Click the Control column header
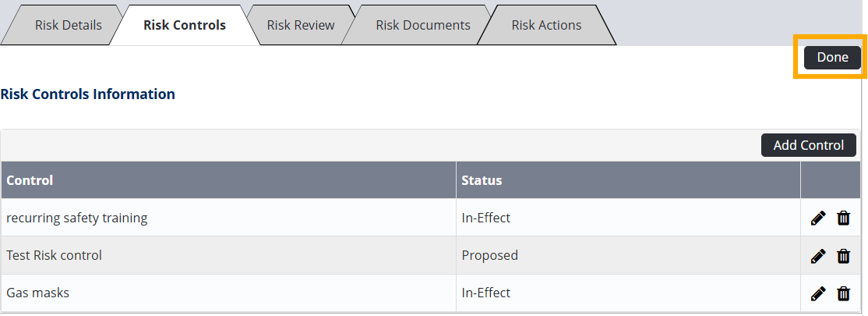Viewport: 868px width, 316px height. pyautogui.click(x=30, y=180)
